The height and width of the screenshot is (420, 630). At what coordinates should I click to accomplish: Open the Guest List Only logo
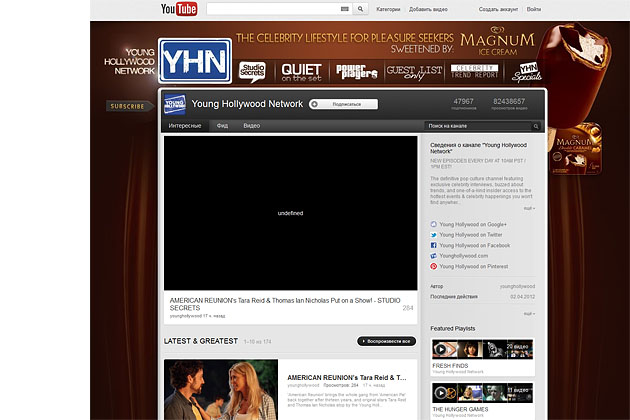click(413, 70)
